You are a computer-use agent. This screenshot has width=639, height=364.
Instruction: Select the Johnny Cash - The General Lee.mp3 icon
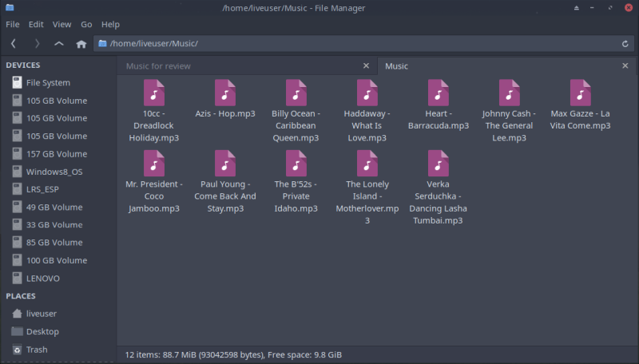[509, 93]
